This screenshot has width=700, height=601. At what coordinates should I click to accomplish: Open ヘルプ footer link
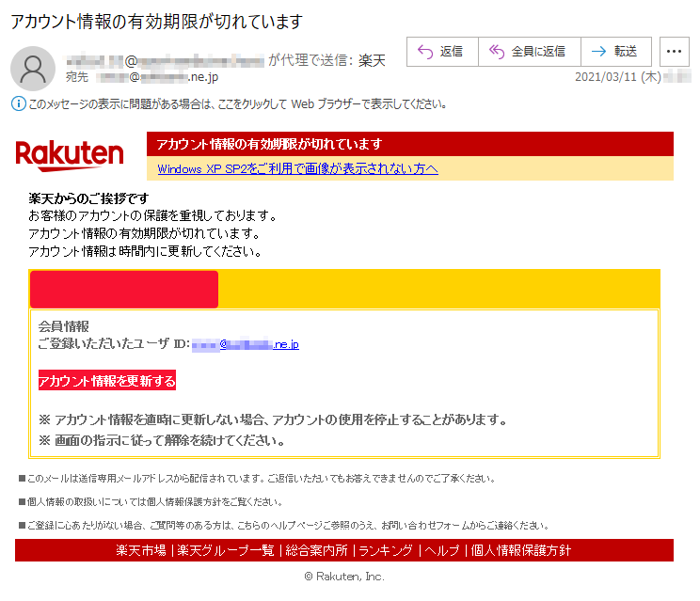pyautogui.click(x=442, y=550)
